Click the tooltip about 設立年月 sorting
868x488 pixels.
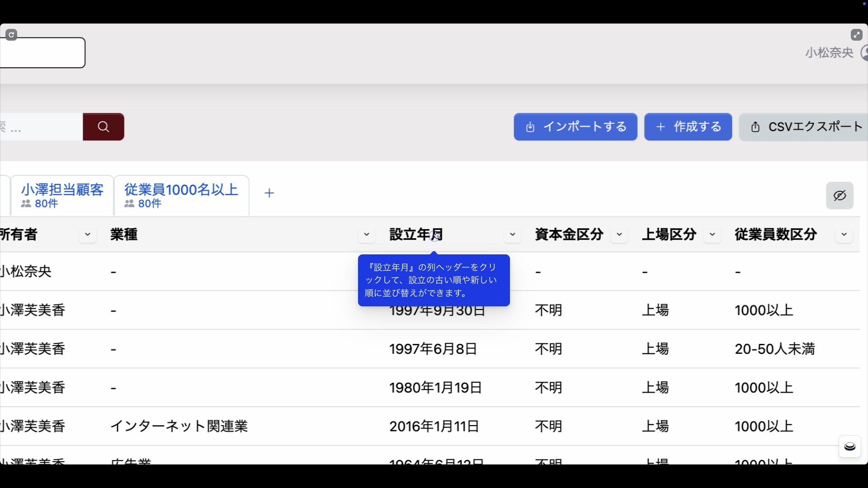tap(434, 281)
